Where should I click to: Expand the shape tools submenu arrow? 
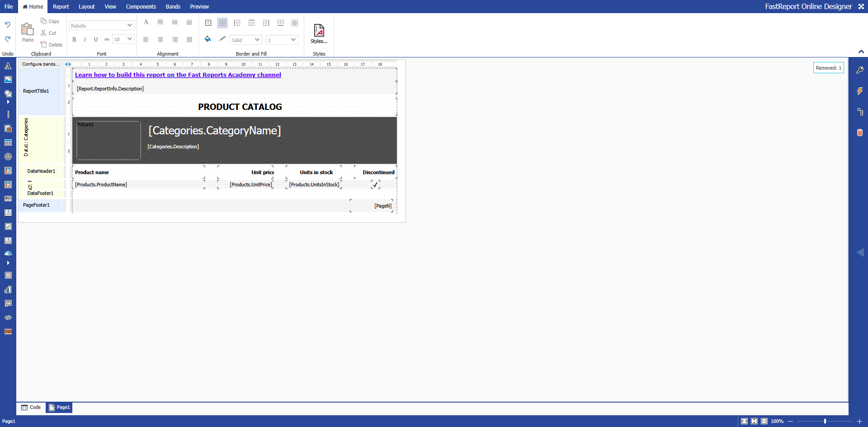pos(8,102)
